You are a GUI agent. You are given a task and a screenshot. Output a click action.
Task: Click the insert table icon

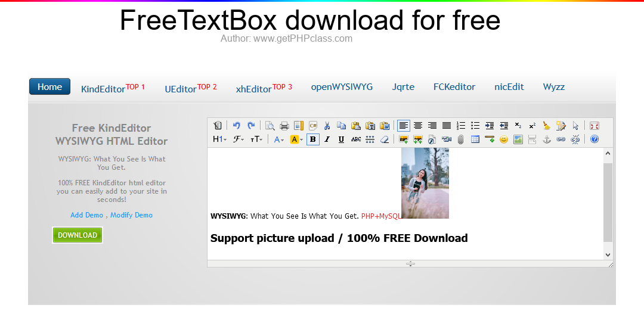pyautogui.click(x=475, y=139)
